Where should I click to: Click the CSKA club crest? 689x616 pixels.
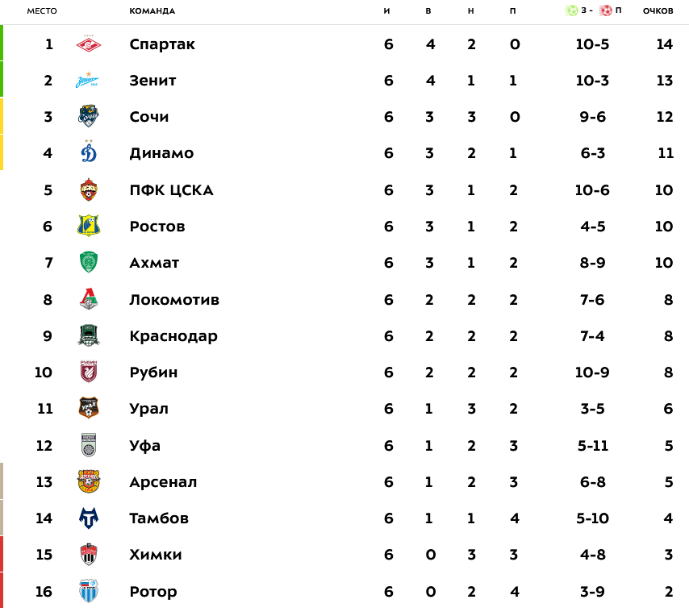pyautogui.click(x=88, y=189)
